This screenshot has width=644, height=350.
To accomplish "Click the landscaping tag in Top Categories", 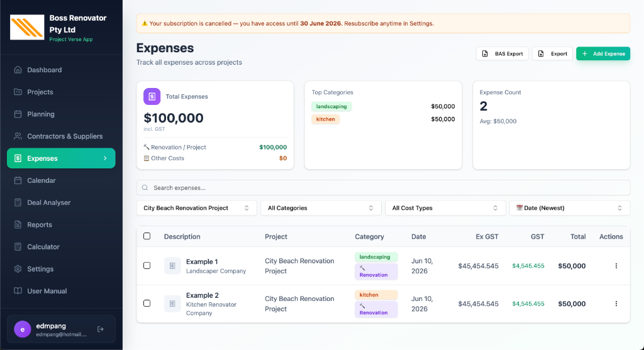I will pos(331,107).
